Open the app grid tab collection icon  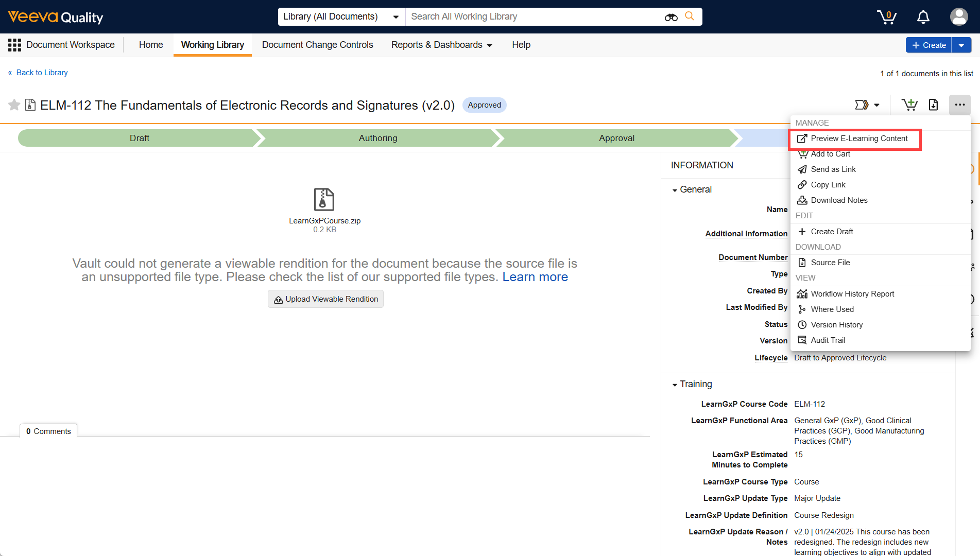tap(14, 45)
